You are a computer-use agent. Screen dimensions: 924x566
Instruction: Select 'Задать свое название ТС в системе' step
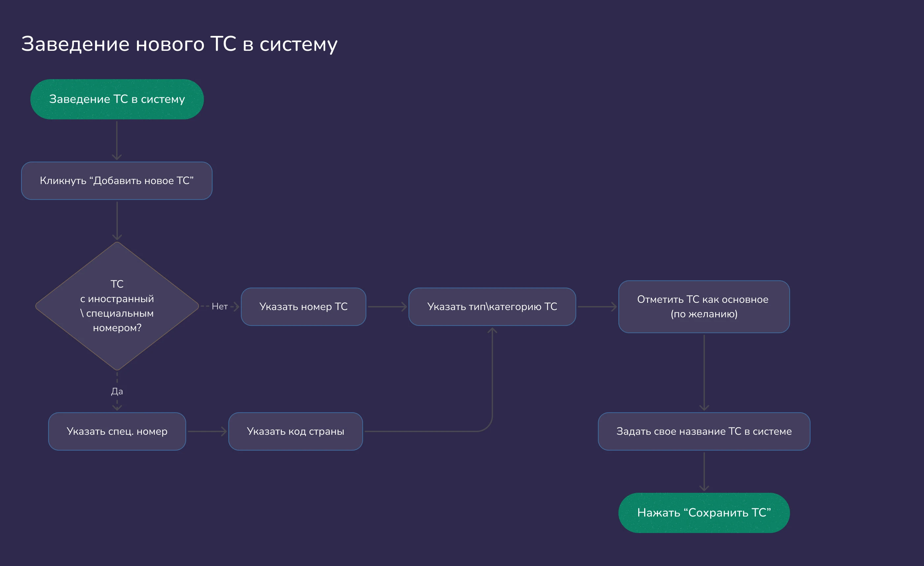[x=704, y=431]
